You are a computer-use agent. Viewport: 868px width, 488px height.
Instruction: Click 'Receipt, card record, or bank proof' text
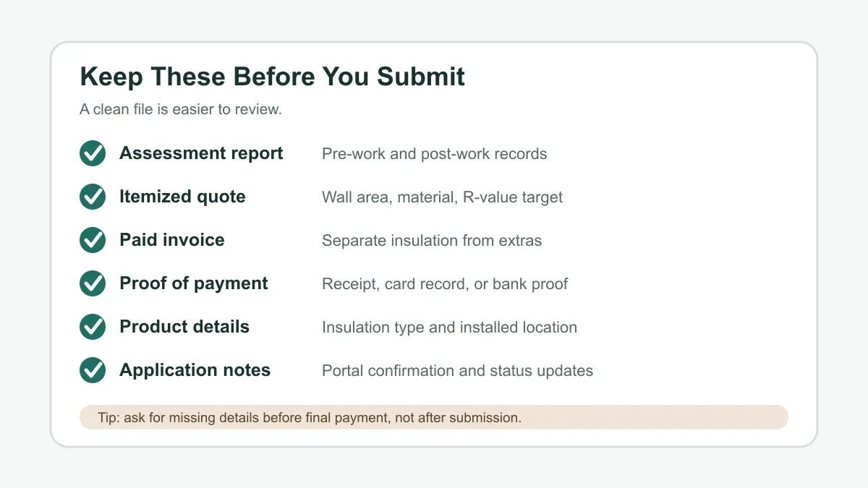pos(445,284)
